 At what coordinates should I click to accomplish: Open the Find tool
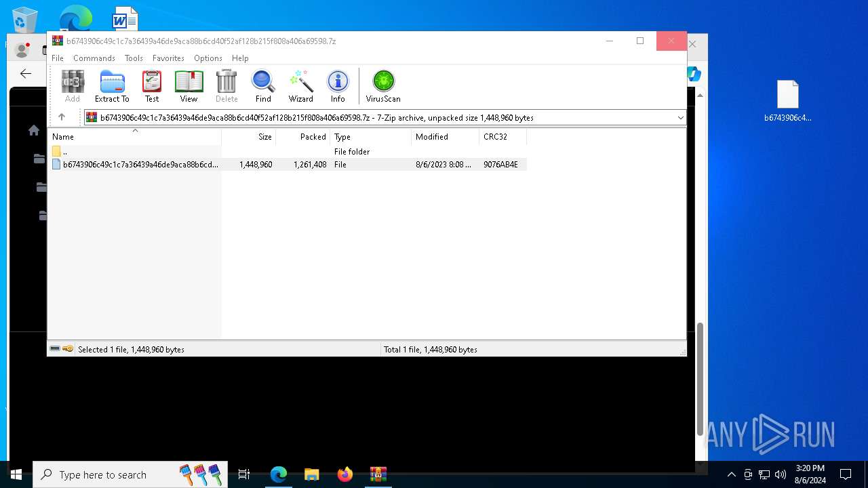tap(263, 86)
